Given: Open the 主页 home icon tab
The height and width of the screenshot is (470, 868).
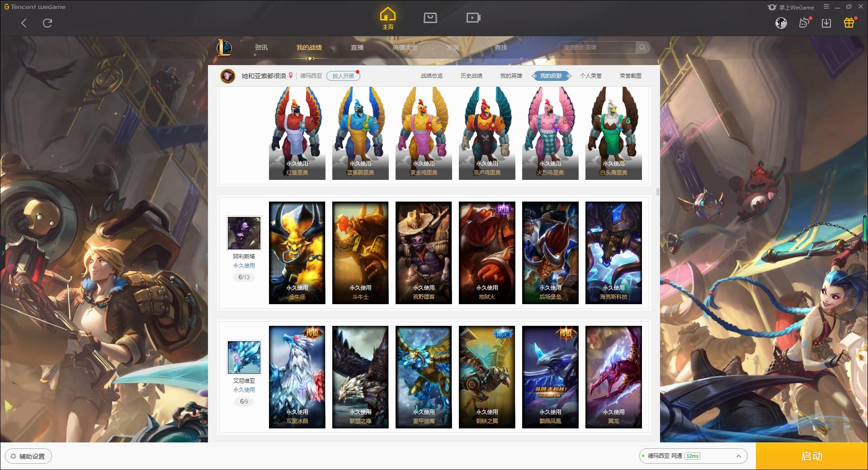Looking at the screenshot, I should click(387, 18).
